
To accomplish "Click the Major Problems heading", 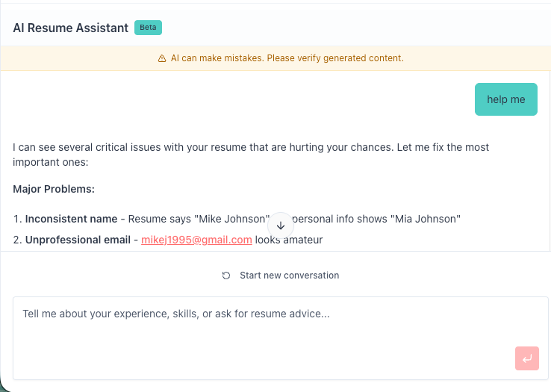I will (x=54, y=189).
